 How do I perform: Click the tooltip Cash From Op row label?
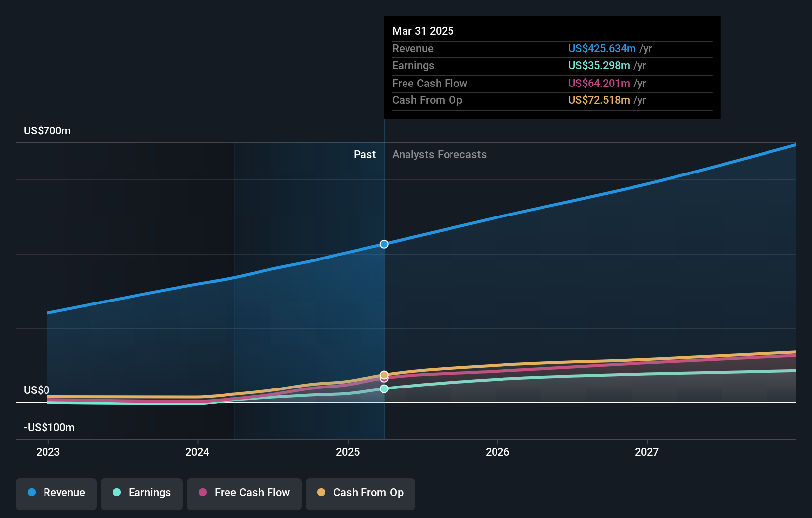pos(427,100)
